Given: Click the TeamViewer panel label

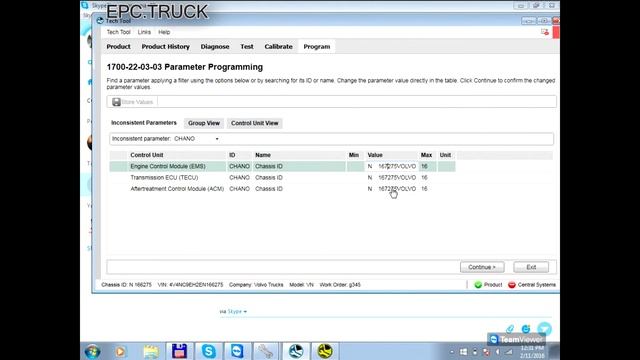Looking at the screenshot, I should pos(516,340).
